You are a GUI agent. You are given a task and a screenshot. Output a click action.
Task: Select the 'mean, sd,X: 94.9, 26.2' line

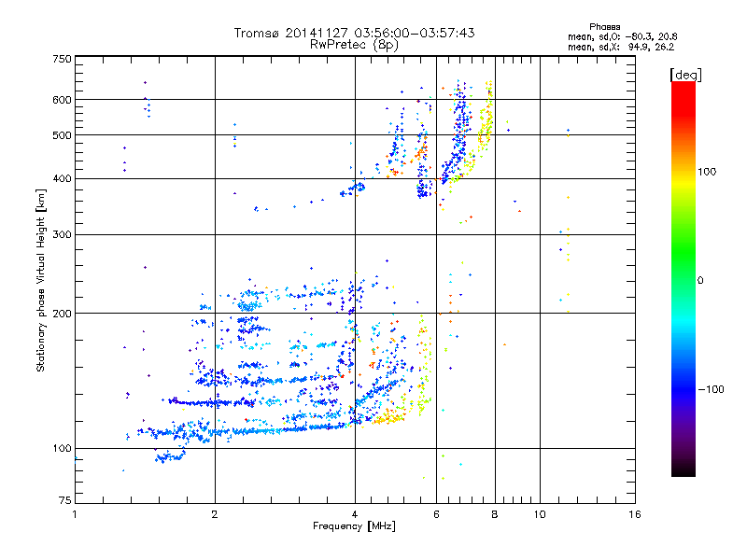[x=621, y=48]
